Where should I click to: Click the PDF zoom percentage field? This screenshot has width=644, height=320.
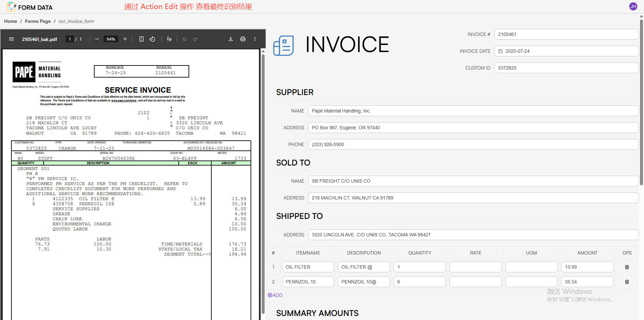(x=111, y=39)
